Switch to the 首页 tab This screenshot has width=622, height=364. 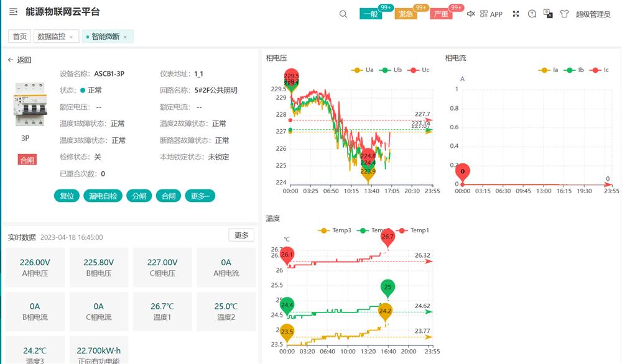tap(19, 37)
